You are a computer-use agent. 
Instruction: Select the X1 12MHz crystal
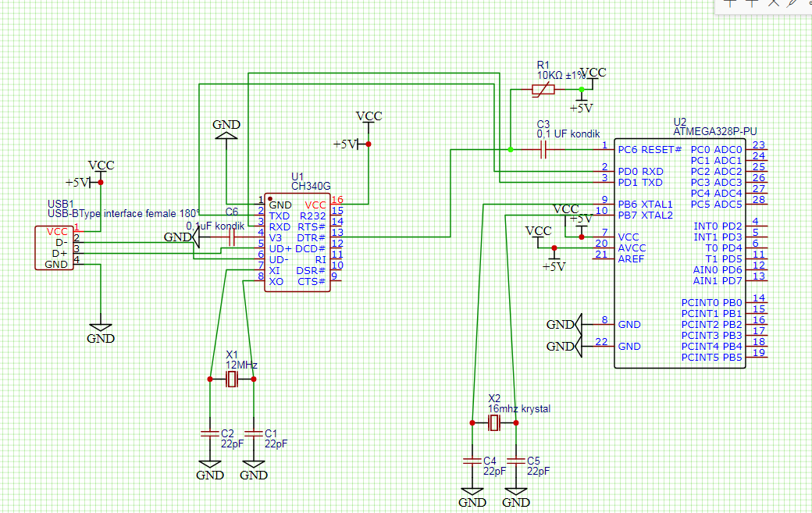click(232, 379)
